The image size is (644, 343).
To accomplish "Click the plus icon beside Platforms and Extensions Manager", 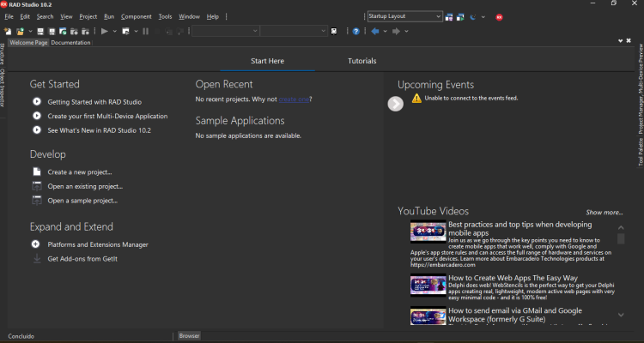I will pos(36,244).
